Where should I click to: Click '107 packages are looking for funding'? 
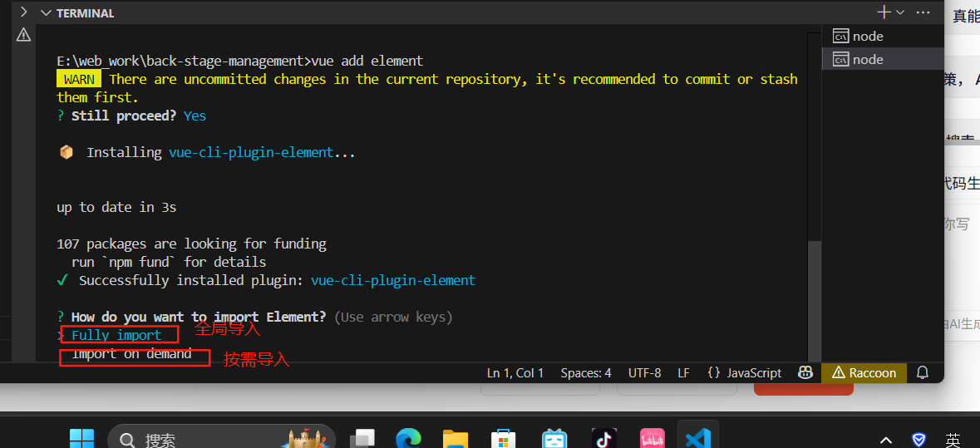[191, 244]
